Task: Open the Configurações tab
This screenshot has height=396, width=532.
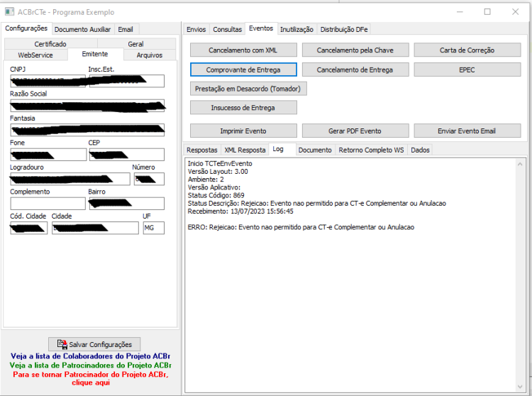Action: click(26, 28)
